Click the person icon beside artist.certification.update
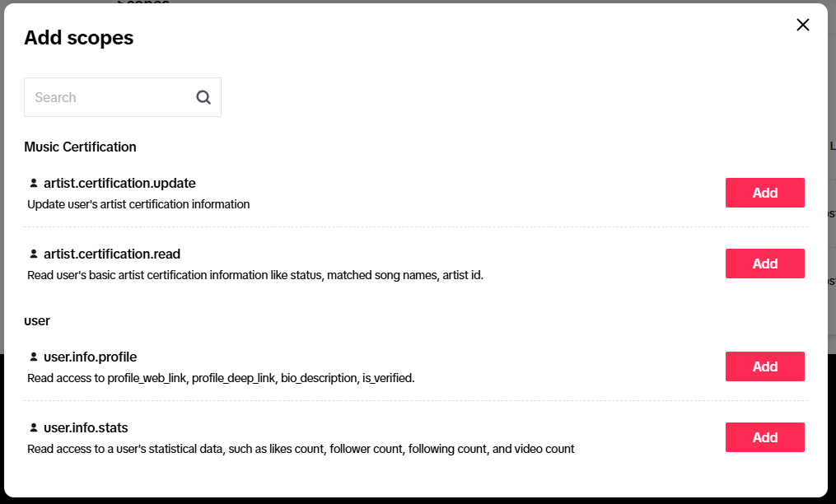The width and height of the screenshot is (836, 504). pyautogui.click(x=34, y=183)
